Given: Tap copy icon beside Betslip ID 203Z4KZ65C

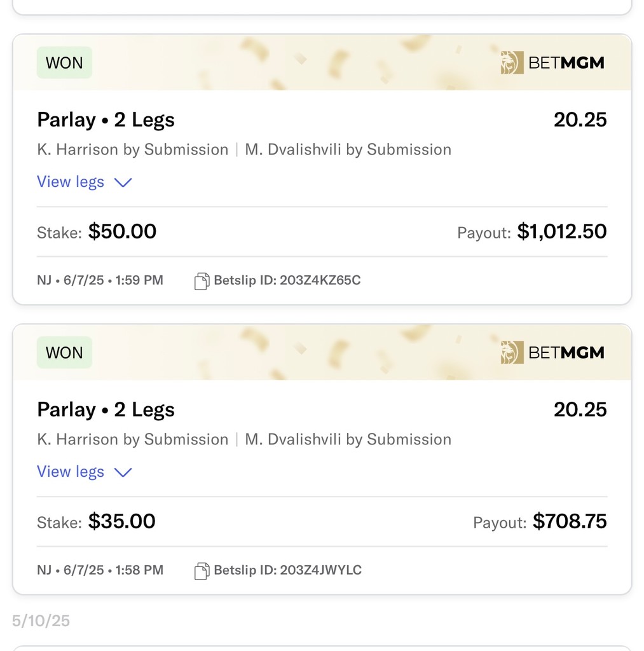Looking at the screenshot, I should coord(202,281).
